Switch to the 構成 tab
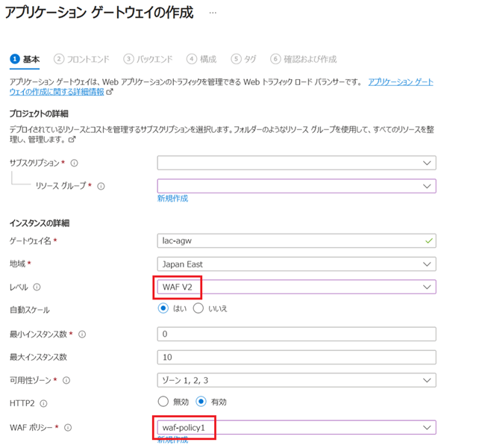485x448 pixels. [x=201, y=59]
